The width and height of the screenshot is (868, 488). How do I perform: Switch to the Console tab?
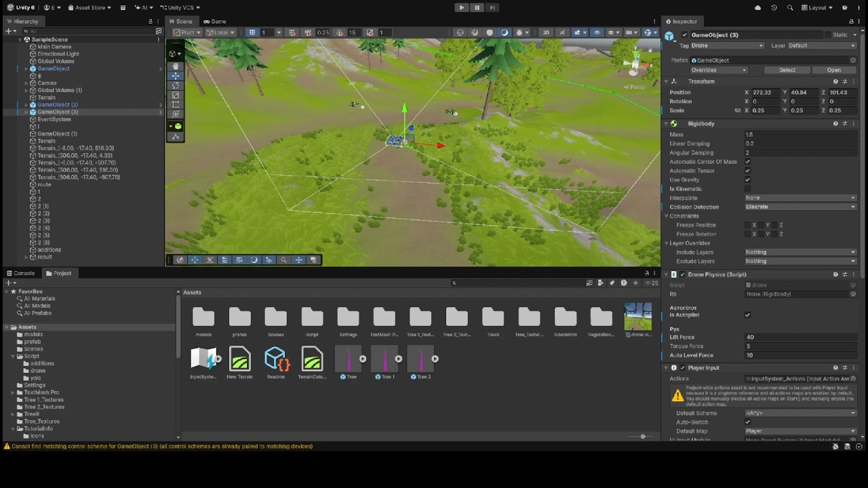pyautogui.click(x=20, y=273)
